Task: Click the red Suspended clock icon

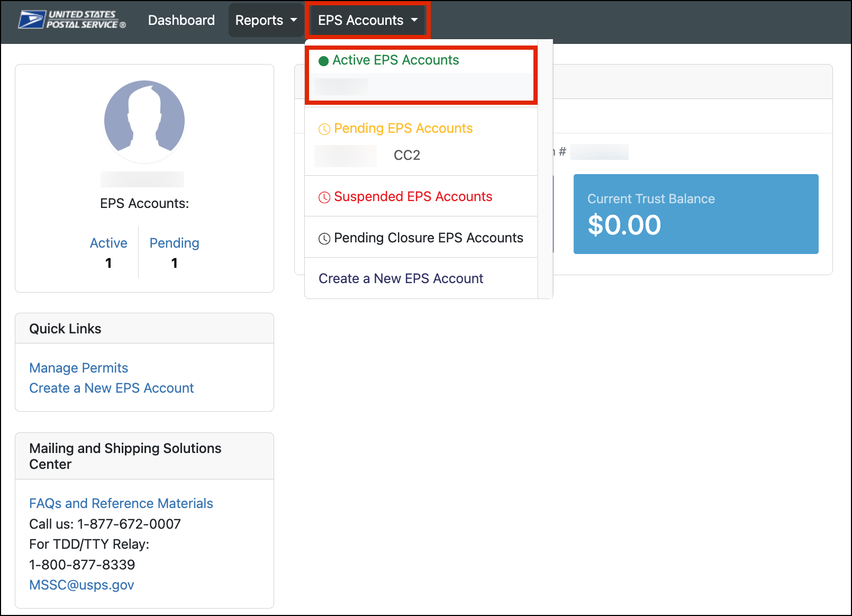Action: 324,197
